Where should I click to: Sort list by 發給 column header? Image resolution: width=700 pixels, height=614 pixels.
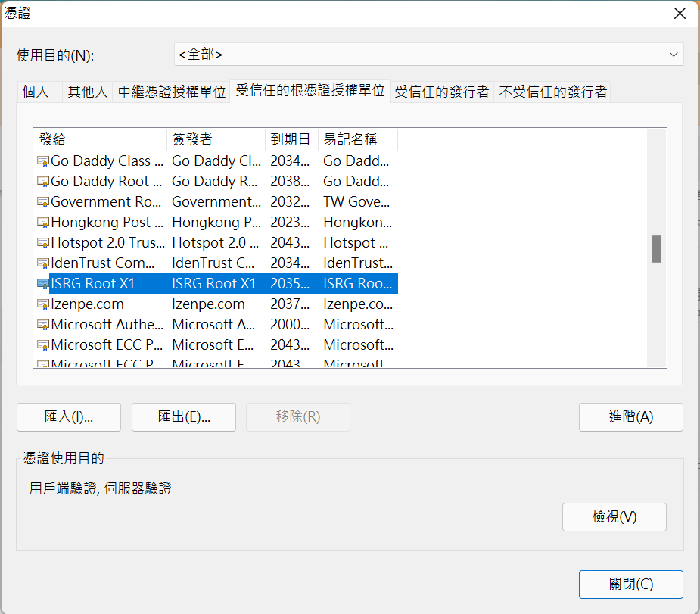tap(100, 139)
